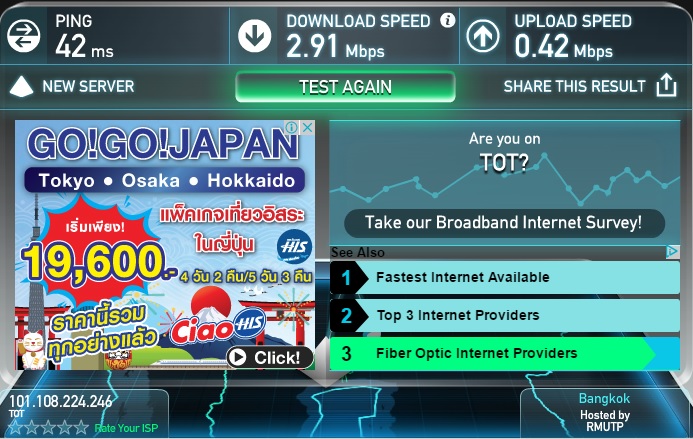Rate ISP with the fifth star
The width and height of the screenshot is (693, 439).
[x=81, y=428]
